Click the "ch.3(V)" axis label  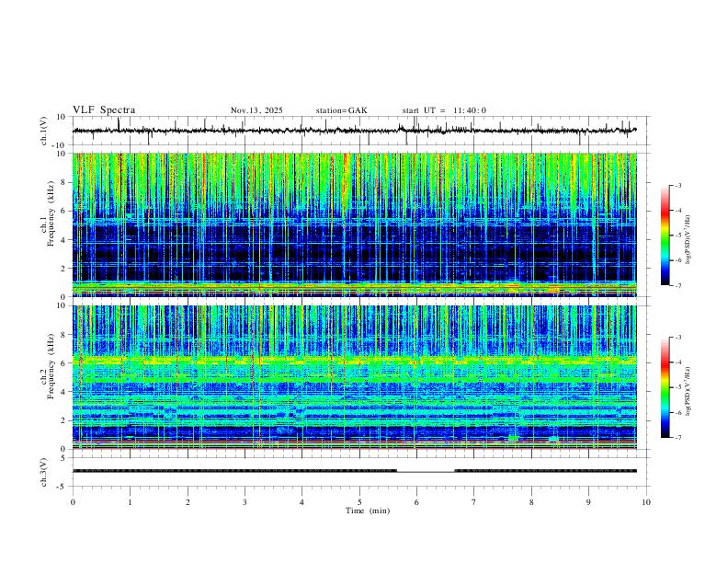(44, 472)
